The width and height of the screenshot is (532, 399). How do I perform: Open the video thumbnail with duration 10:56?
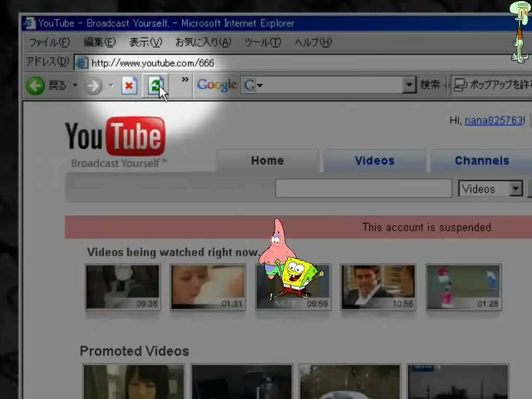pos(378,287)
